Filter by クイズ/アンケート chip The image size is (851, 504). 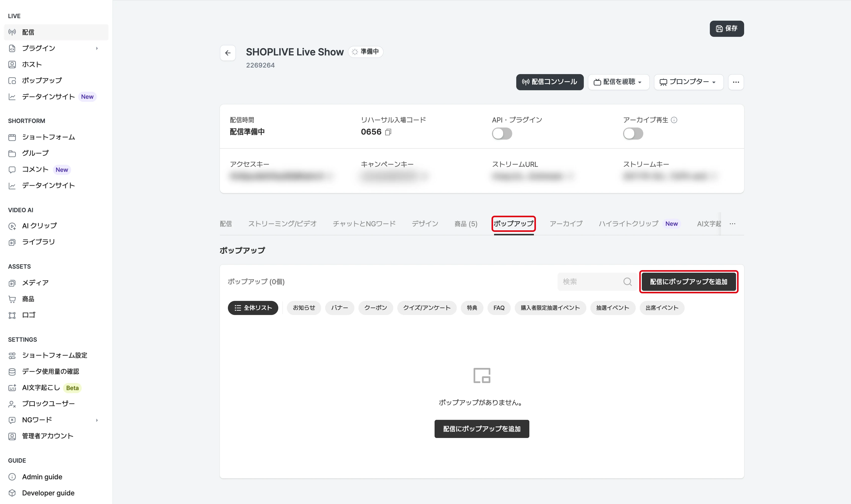427,308
